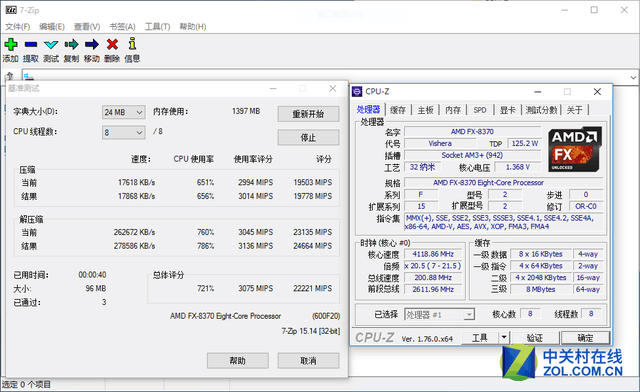Click the CPU-Z title bar icon
640x392 pixels.
(357, 91)
